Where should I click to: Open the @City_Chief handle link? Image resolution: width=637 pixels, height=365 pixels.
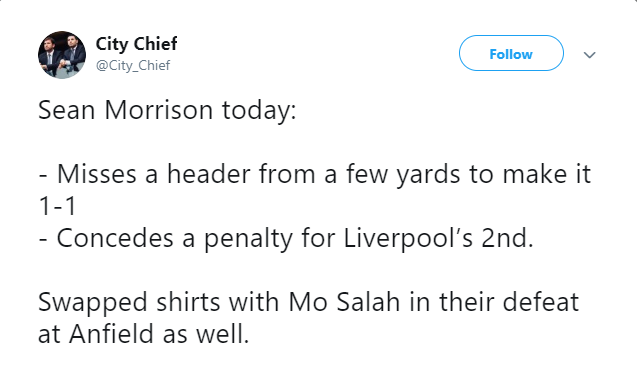click(133, 65)
